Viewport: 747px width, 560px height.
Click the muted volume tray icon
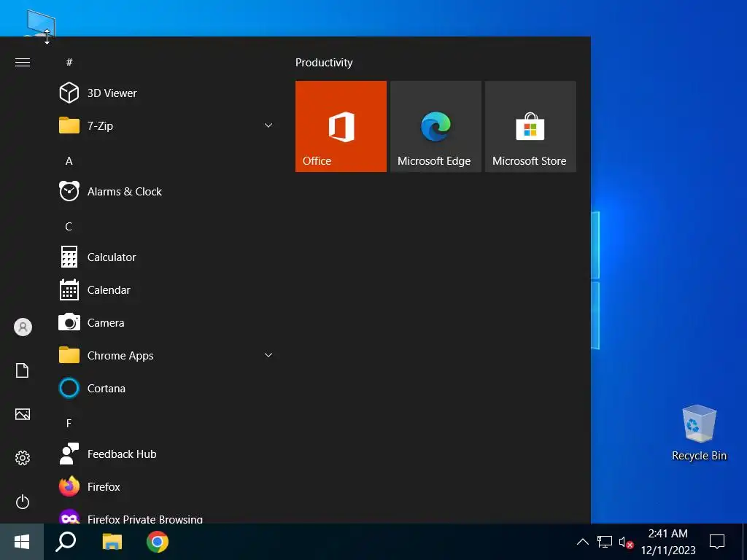tap(625, 542)
